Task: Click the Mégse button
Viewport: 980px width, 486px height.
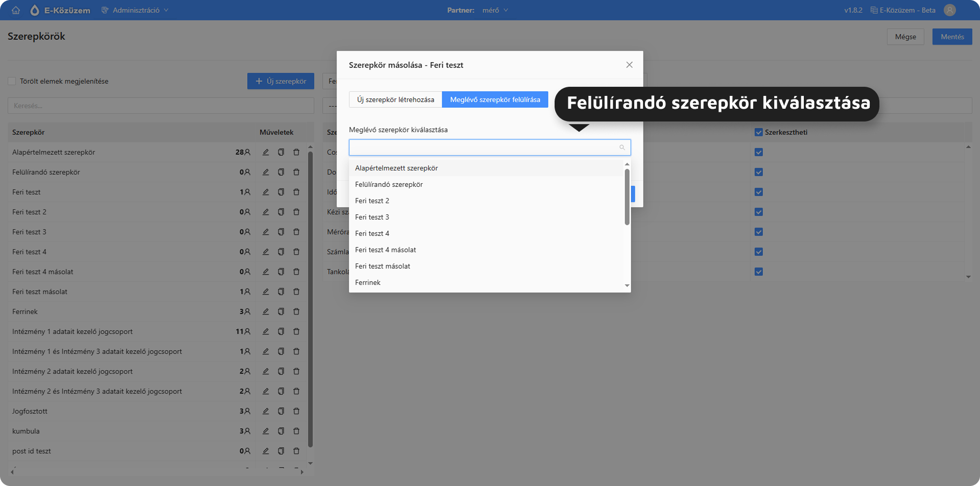Action: [x=905, y=37]
